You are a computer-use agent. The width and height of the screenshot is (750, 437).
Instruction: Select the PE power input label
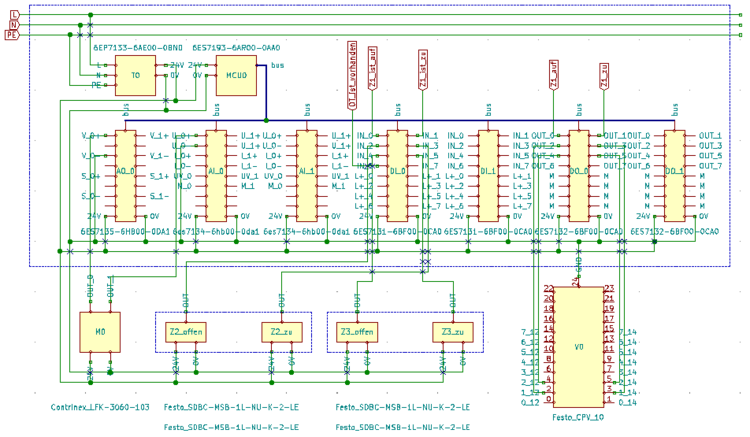coord(14,35)
